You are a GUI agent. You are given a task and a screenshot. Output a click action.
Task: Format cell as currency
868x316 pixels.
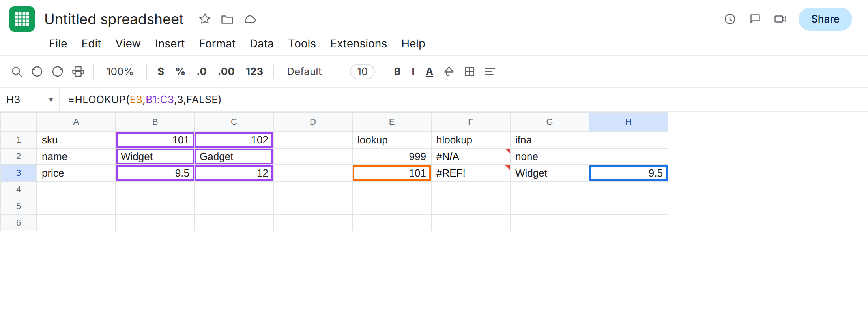161,71
